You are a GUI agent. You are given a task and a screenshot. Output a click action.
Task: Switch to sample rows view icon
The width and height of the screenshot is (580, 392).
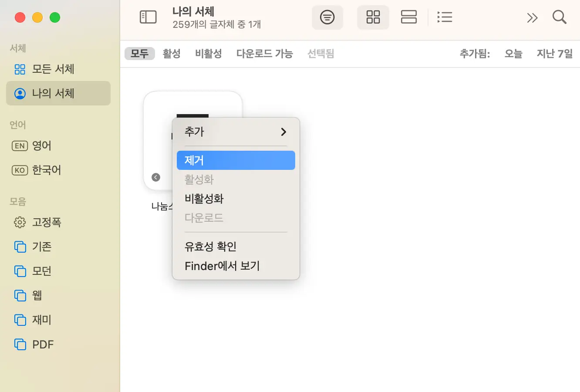tap(409, 17)
